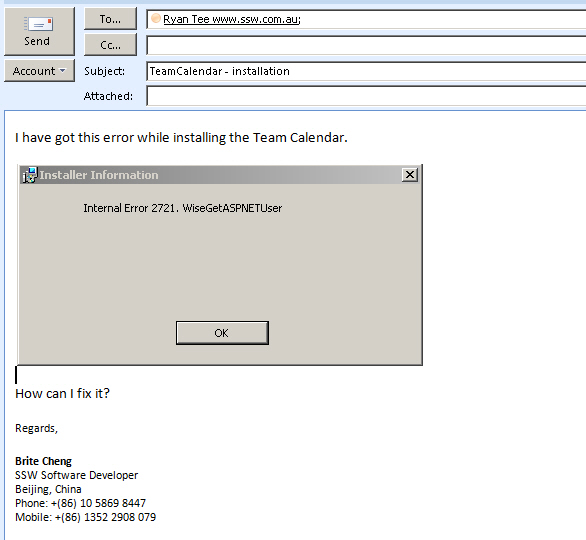
Task: Click the OK button in the error dialog
Action: point(222,333)
